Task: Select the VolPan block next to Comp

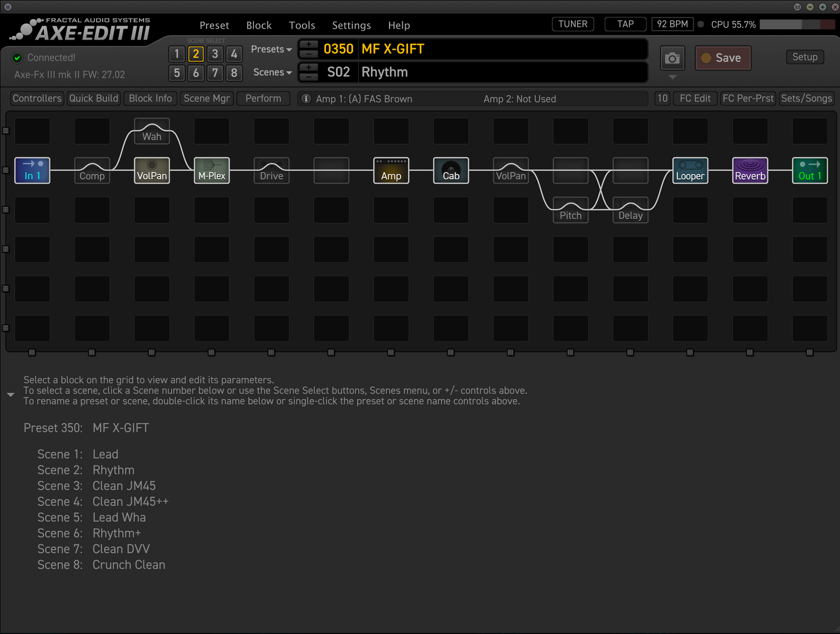Action: pos(152,170)
